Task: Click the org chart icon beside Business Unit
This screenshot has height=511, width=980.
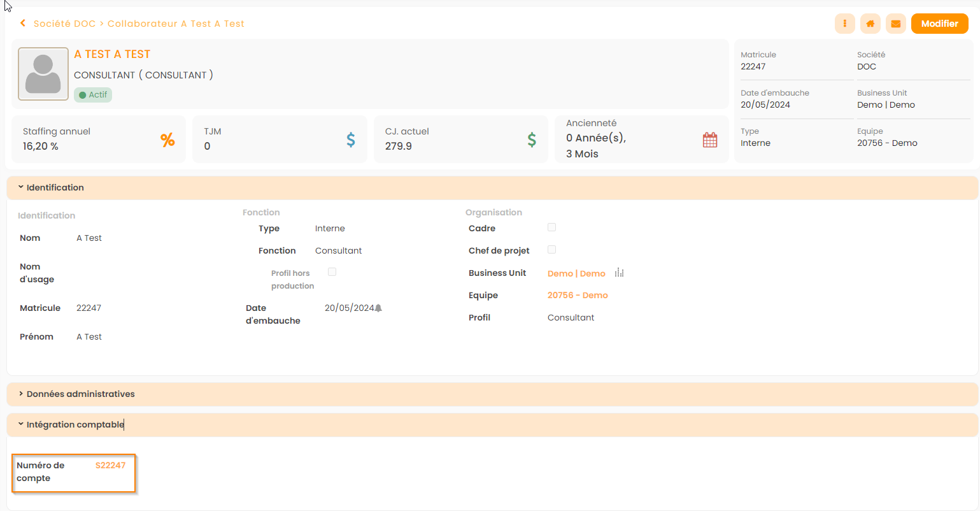Action: point(619,273)
